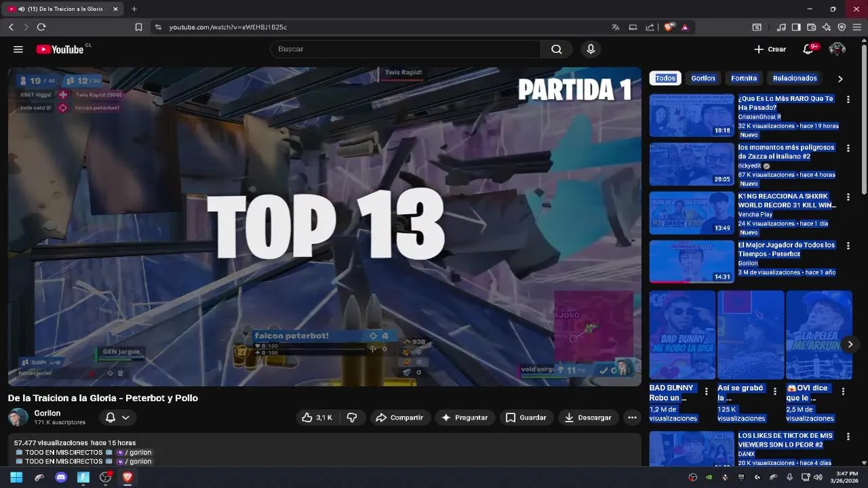The width and height of the screenshot is (868, 488).
Task: Open Gorilon channel name link
Action: pyautogui.click(x=47, y=413)
